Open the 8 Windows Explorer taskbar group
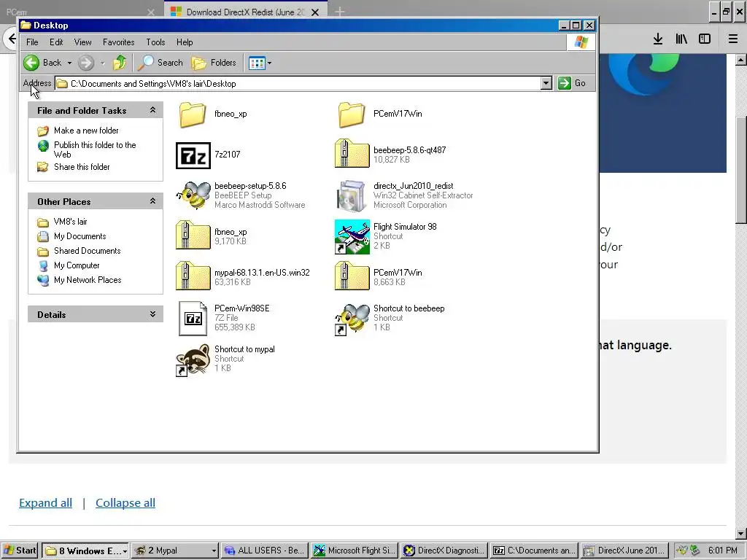Image resolution: width=747 pixels, height=560 pixels. coord(85,551)
